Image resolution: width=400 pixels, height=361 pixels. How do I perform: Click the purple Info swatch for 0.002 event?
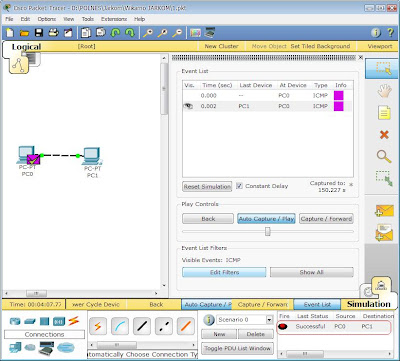(x=338, y=106)
